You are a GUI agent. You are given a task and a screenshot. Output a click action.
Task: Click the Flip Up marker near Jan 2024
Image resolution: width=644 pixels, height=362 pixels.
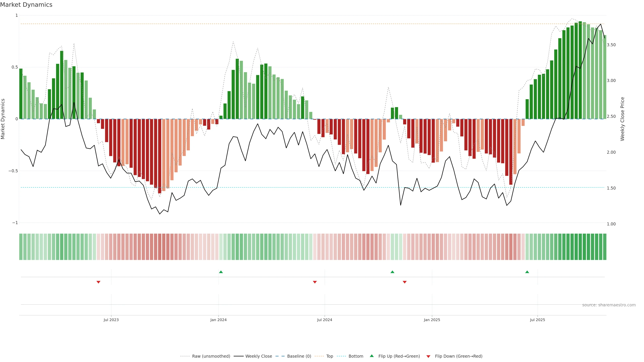click(221, 272)
